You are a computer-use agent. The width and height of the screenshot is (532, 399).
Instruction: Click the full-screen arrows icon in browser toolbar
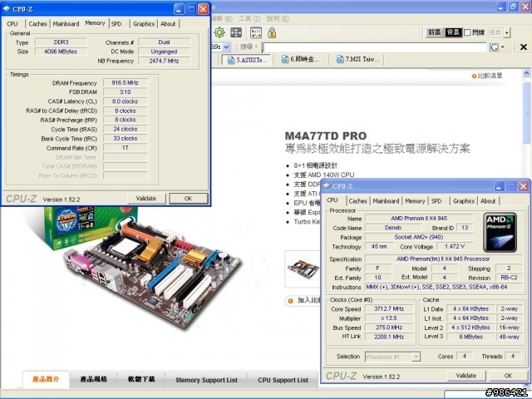click(x=236, y=32)
